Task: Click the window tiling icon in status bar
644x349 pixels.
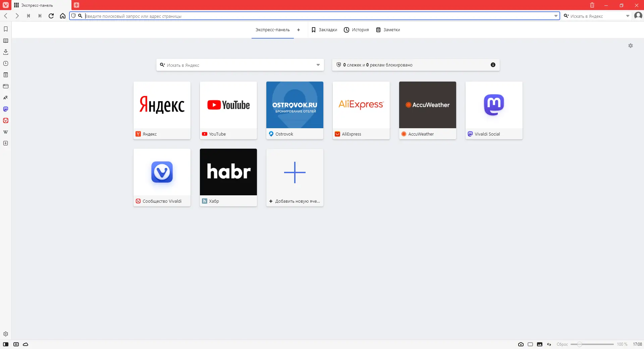Action: tap(530, 344)
